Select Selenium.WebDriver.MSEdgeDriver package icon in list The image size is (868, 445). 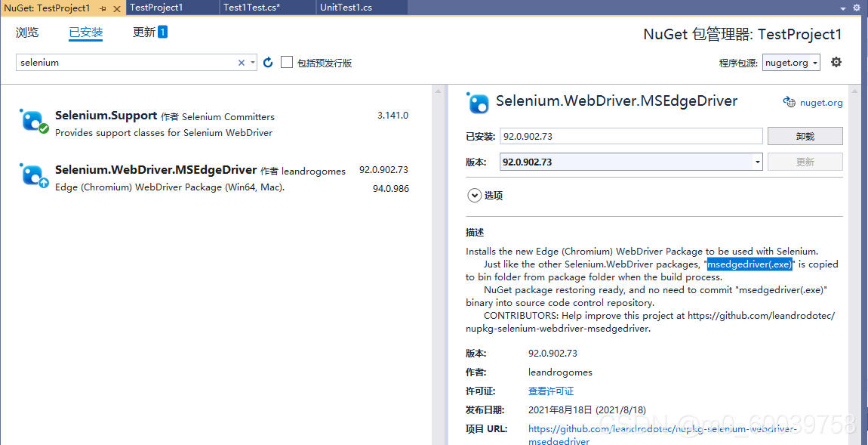(x=34, y=175)
